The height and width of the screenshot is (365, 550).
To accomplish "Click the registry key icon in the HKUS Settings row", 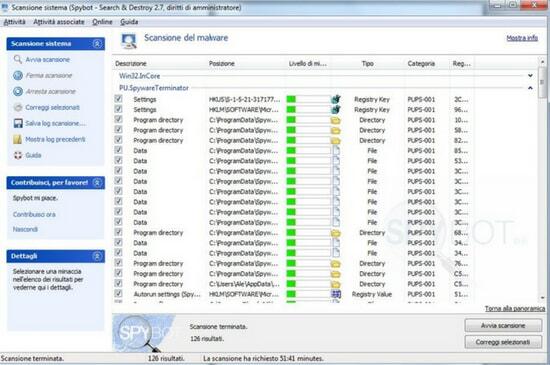I will (336, 99).
